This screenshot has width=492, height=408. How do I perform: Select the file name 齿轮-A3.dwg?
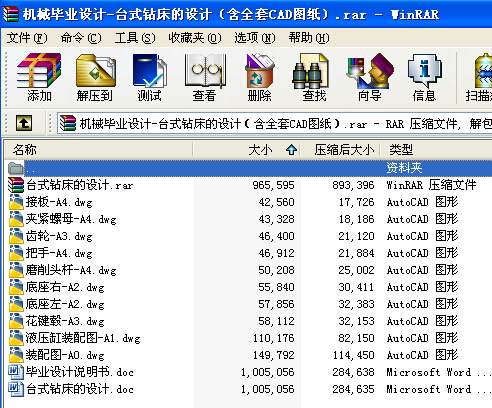point(59,236)
